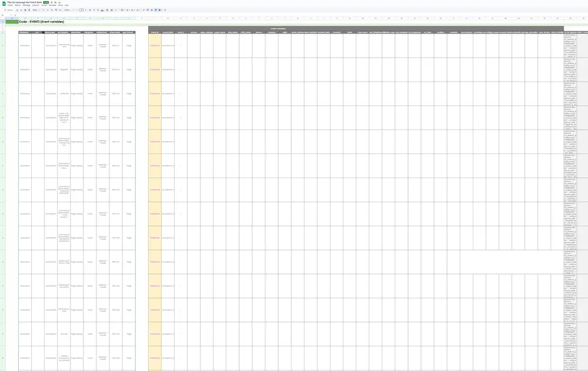
Task: Decrease font size with minus button
Action: click(x=77, y=10)
